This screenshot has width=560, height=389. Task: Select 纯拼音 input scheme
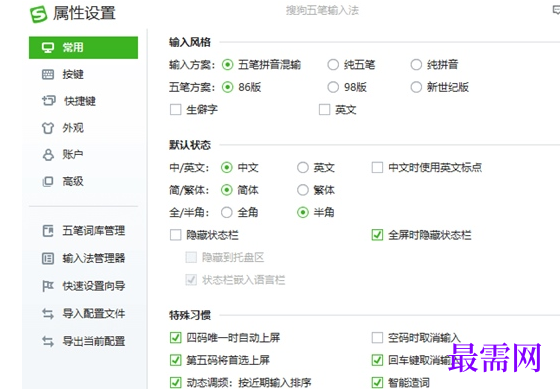[416, 65]
